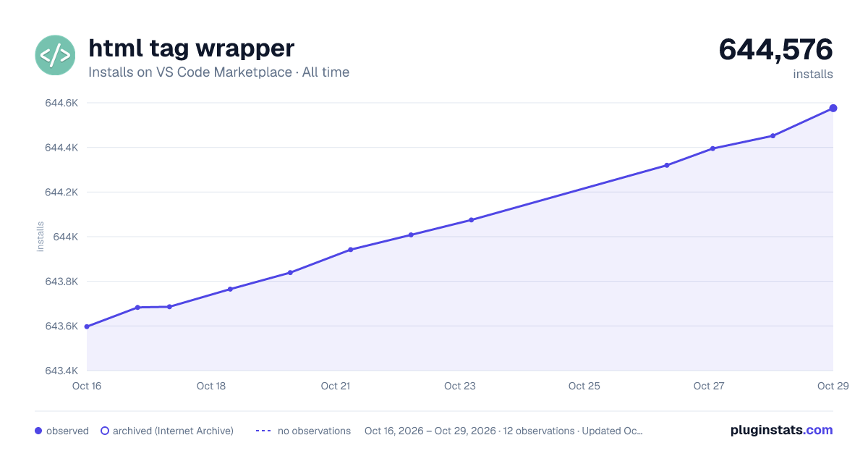This screenshot has height=456, width=868.
Task: Select the data point at the 644K gridline
Action: (x=411, y=235)
